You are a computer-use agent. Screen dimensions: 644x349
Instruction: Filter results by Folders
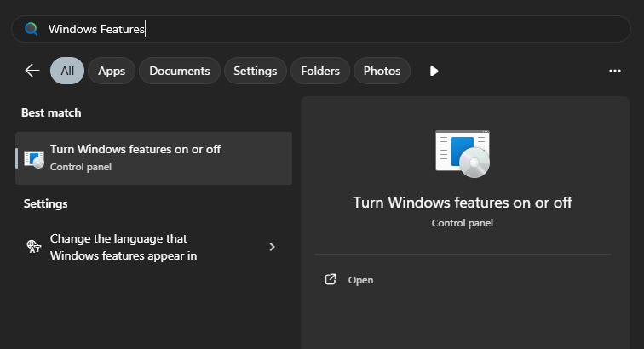320,71
